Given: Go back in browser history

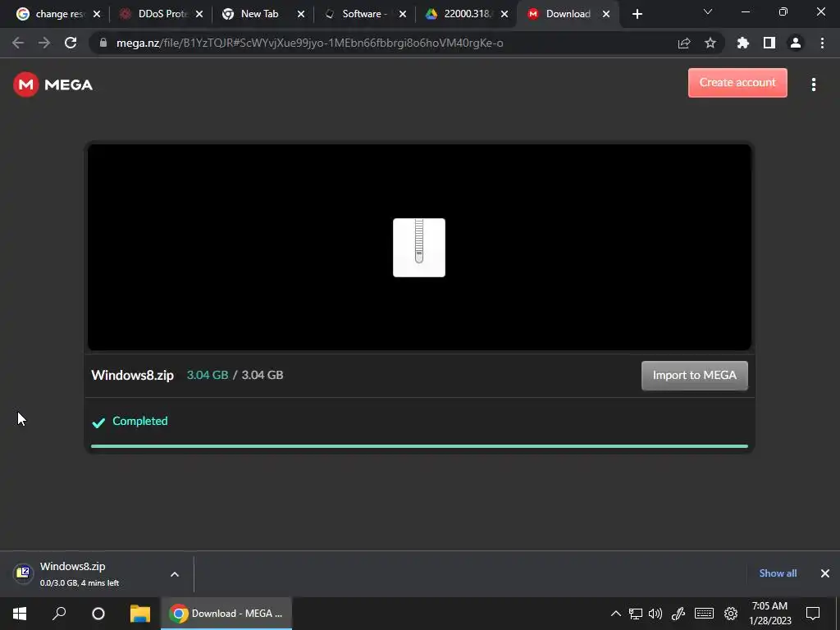Looking at the screenshot, I should pos(18,43).
